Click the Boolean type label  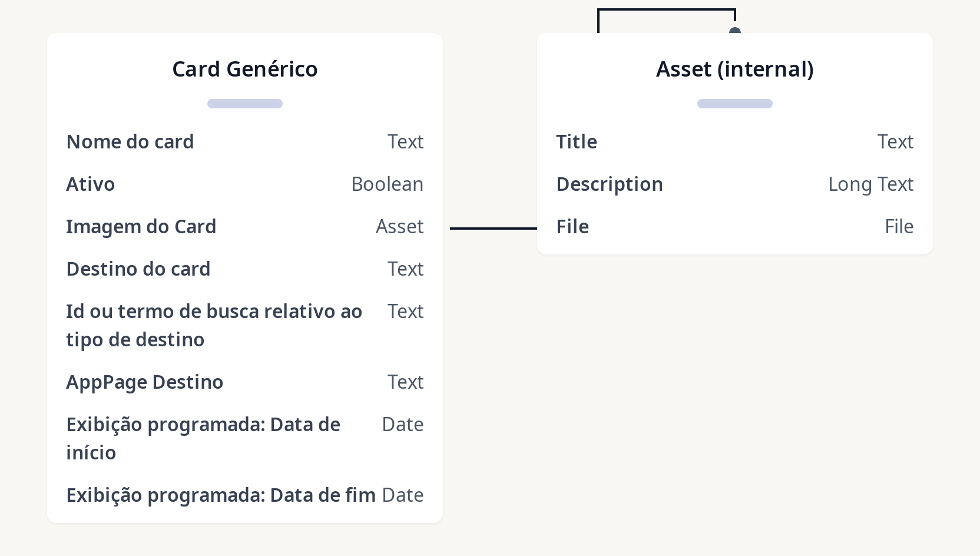387,184
